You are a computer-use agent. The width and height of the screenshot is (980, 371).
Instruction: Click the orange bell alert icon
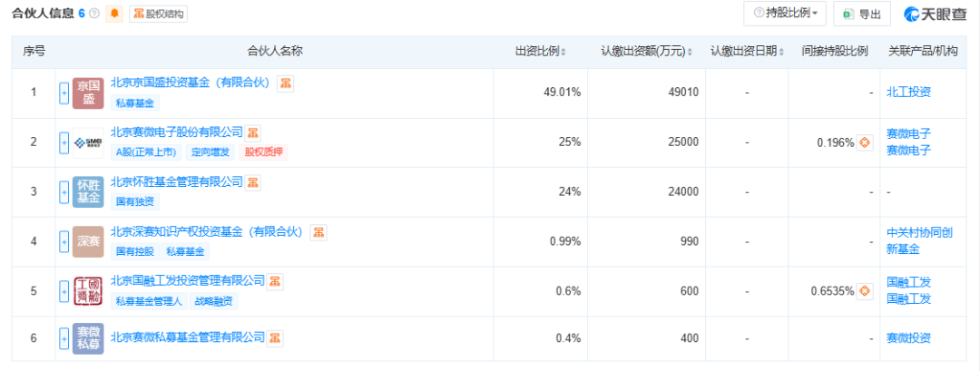[x=114, y=14]
